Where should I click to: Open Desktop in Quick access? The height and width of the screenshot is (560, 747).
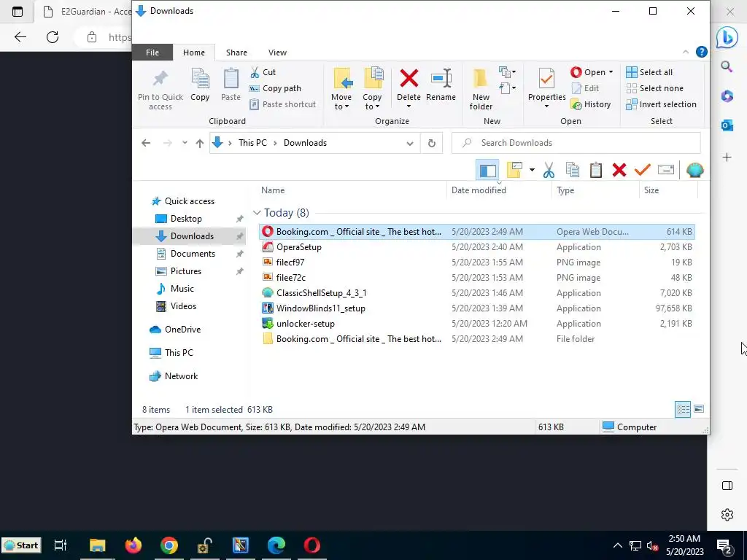pyautogui.click(x=186, y=219)
